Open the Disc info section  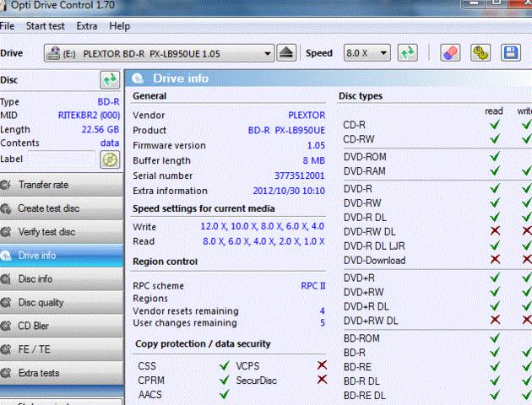(x=62, y=279)
